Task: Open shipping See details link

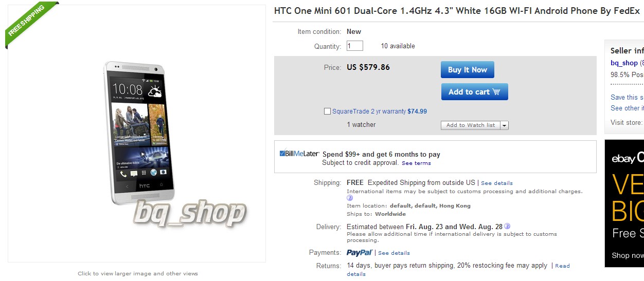Action: (x=496, y=183)
